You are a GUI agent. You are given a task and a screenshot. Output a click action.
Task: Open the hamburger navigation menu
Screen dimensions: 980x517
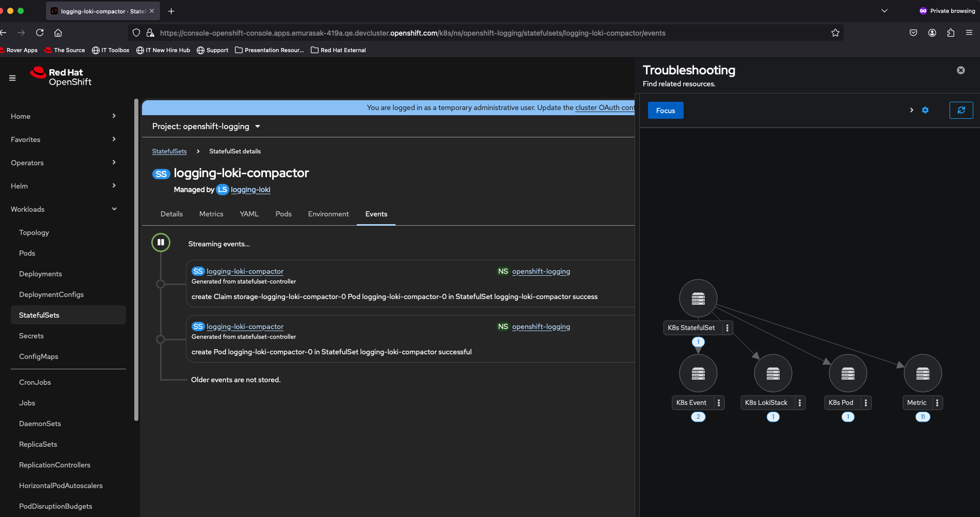(x=12, y=78)
